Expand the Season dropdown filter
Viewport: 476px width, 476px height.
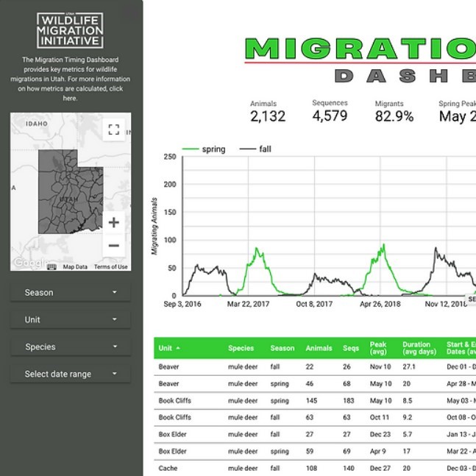(71, 292)
